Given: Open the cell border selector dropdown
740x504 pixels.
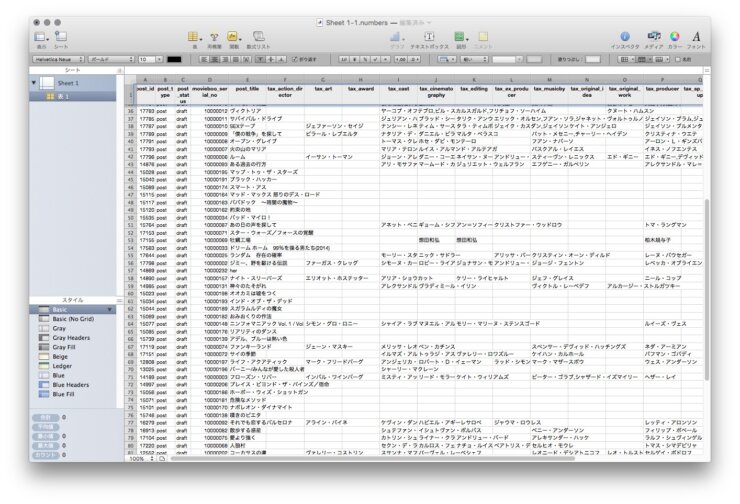Looking at the screenshot, I should point(446,59).
